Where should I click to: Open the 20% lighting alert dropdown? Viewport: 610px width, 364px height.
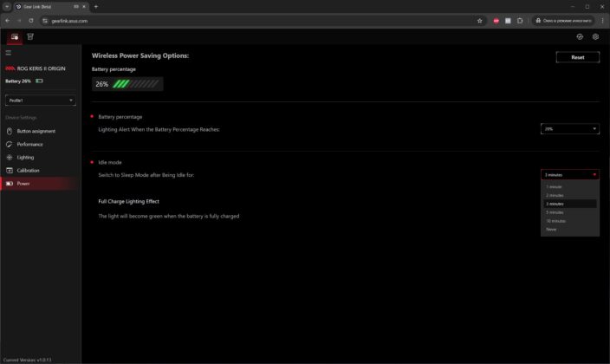[570, 129]
